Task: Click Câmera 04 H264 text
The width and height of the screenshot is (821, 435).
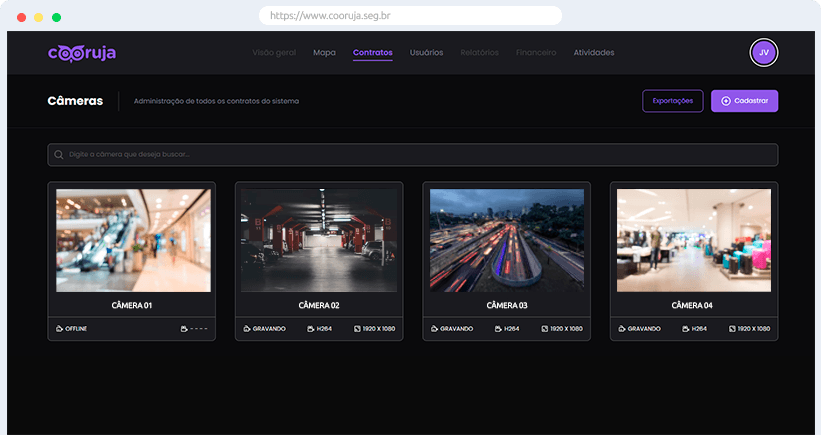Action: coord(699,329)
